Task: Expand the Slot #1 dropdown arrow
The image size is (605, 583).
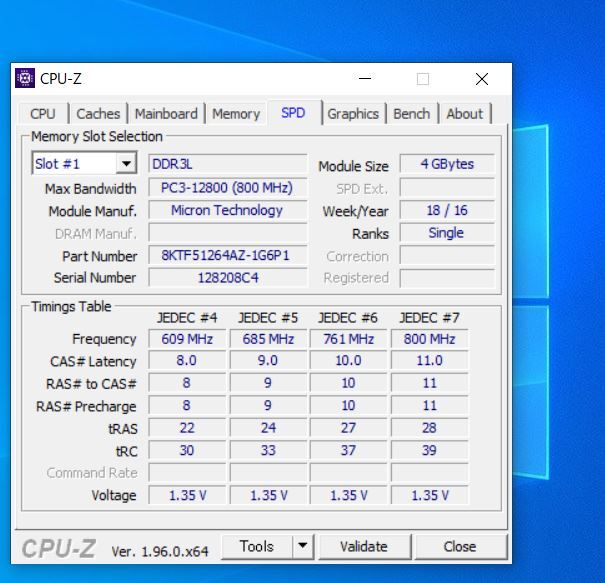Action: (126, 164)
